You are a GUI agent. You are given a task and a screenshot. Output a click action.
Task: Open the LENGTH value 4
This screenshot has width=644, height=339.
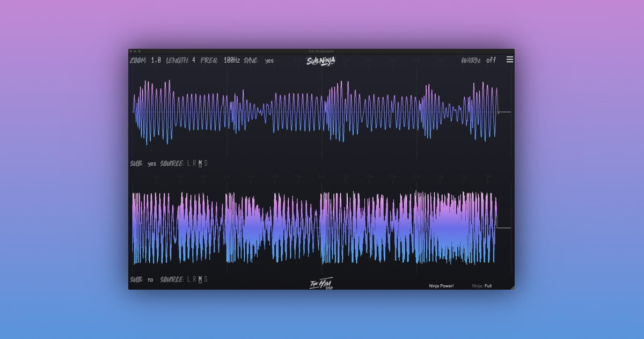click(x=194, y=60)
